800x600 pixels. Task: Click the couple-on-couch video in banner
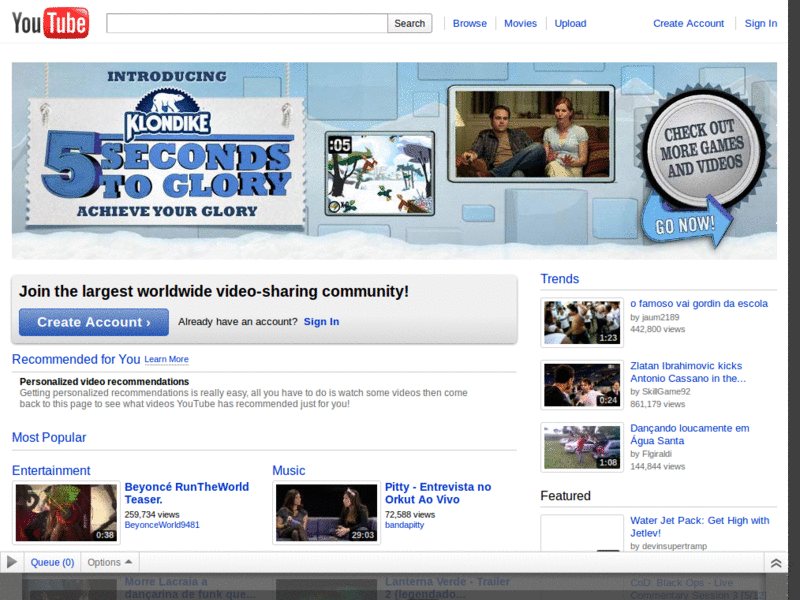click(532, 134)
